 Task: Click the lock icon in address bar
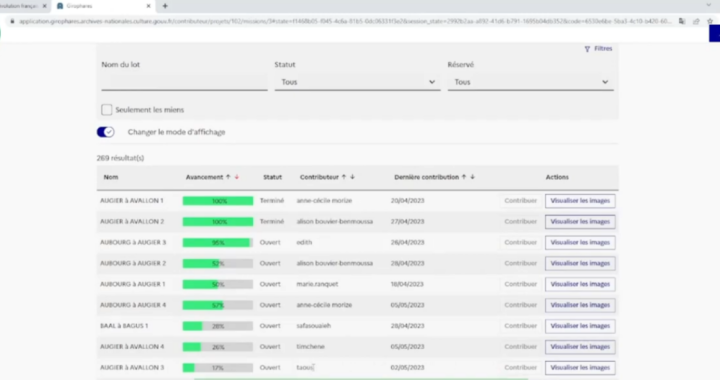pos(12,21)
